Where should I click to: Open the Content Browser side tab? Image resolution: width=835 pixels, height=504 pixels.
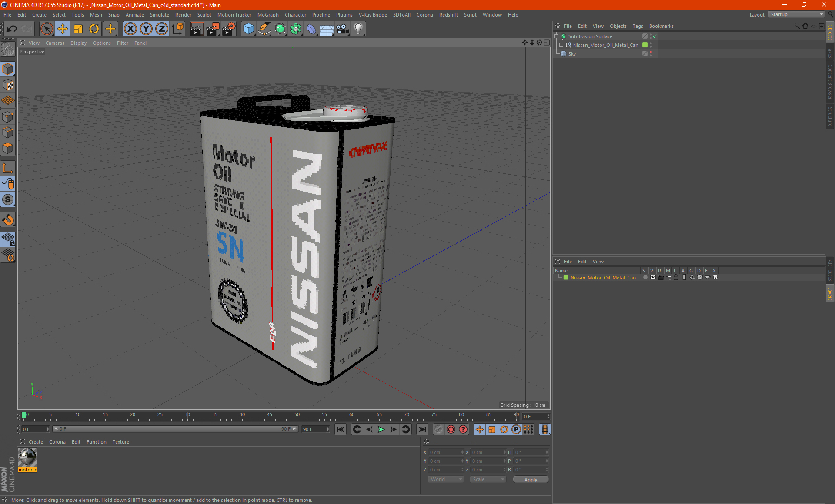[x=830, y=82]
